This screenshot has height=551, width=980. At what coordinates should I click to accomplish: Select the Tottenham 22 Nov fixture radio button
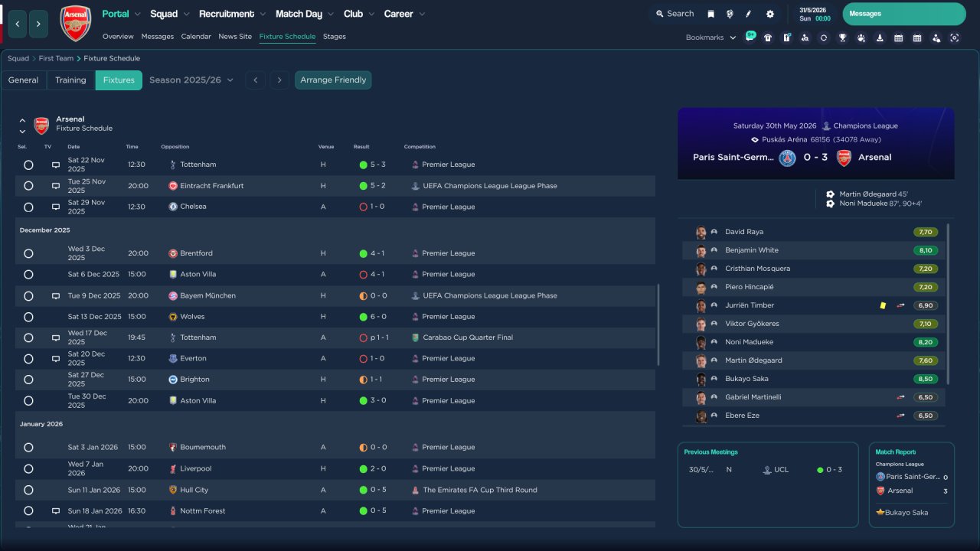[x=28, y=165]
